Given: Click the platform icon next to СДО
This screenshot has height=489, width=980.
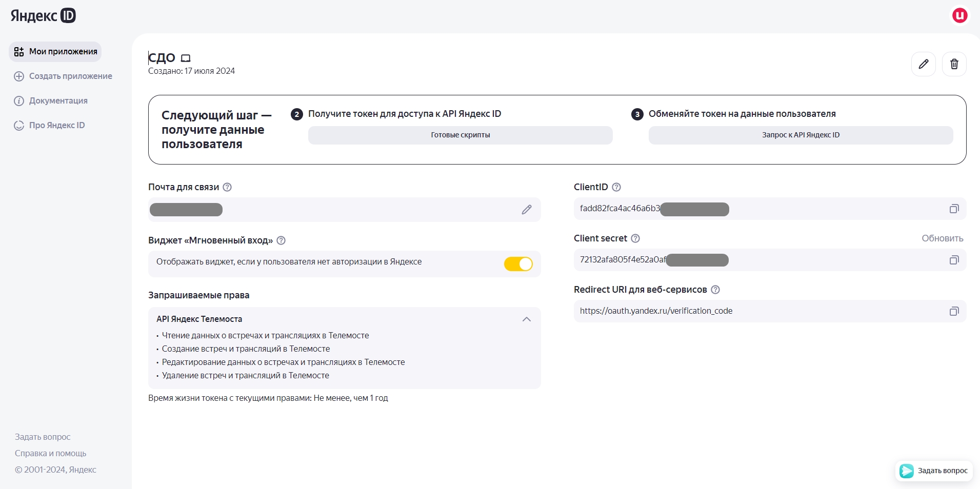Looking at the screenshot, I should 186,58.
